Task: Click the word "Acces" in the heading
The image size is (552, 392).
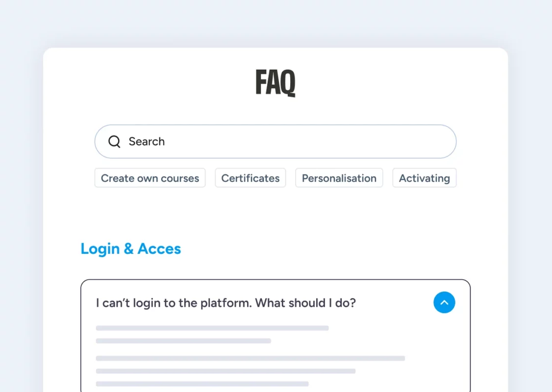Action: point(159,249)
